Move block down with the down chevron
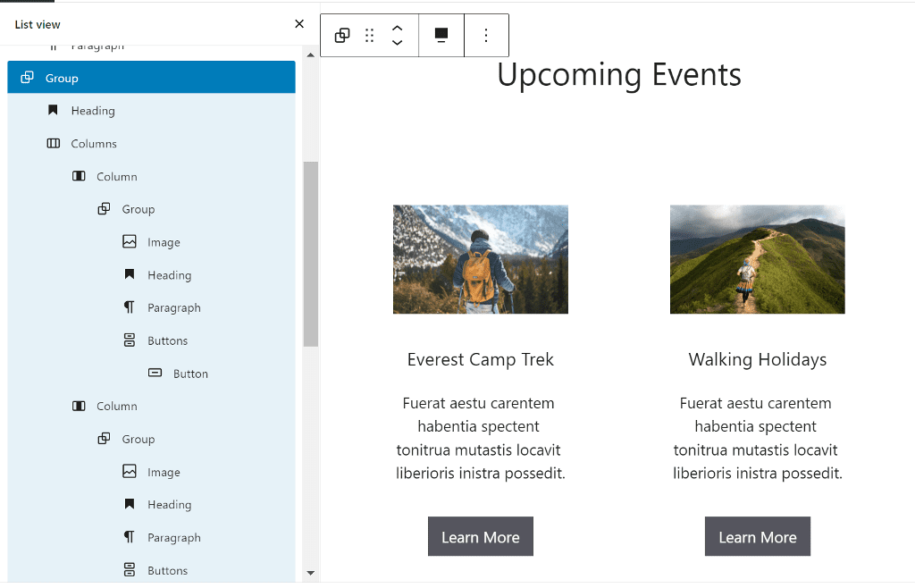The height and width of the screenshot is (588, 915). click(398, 43)
